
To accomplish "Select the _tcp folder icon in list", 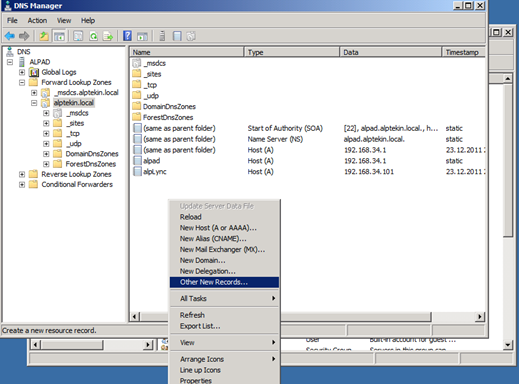I will click(x=137, y=85).
